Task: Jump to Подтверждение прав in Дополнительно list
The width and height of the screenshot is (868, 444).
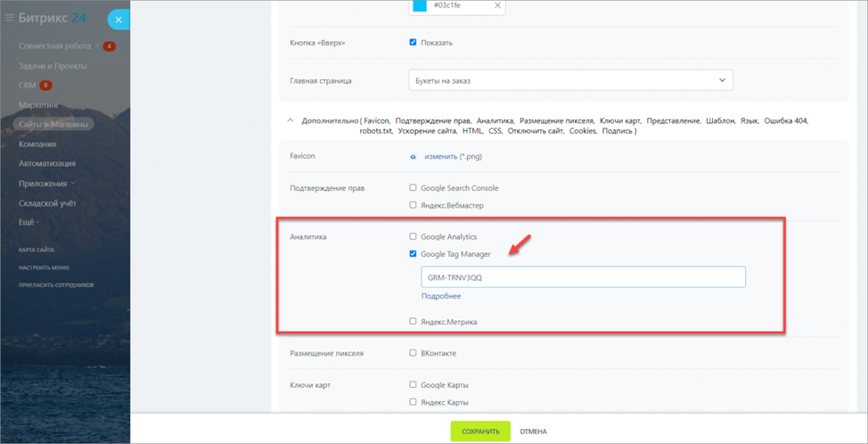Action: [433, 120]
